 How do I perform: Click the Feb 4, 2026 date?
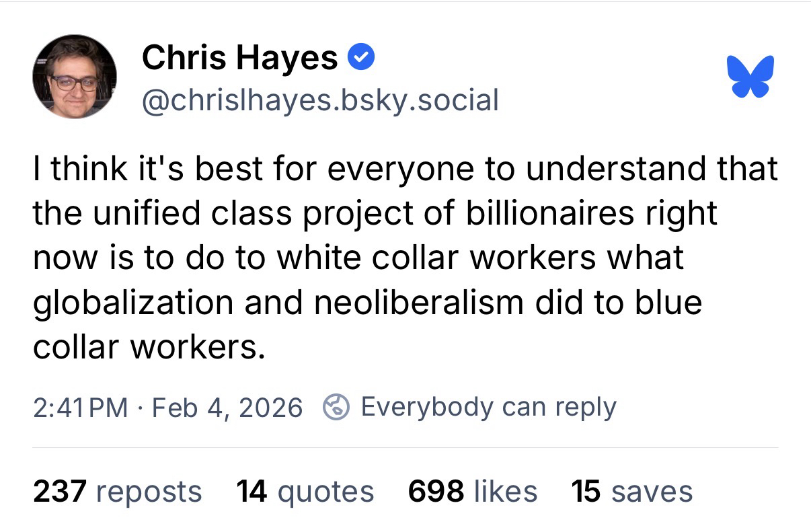pos(227,407)
